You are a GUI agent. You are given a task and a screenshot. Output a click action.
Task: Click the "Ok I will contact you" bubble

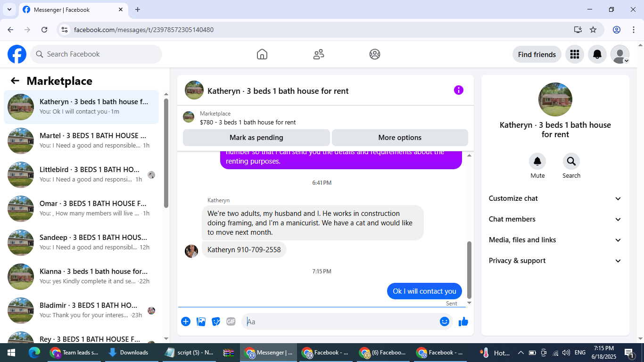pos(425,291)
